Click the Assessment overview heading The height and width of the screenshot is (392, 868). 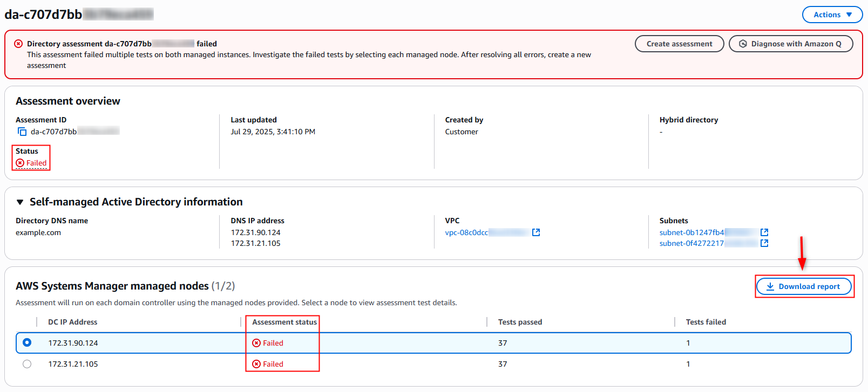(x=68, y=101)
